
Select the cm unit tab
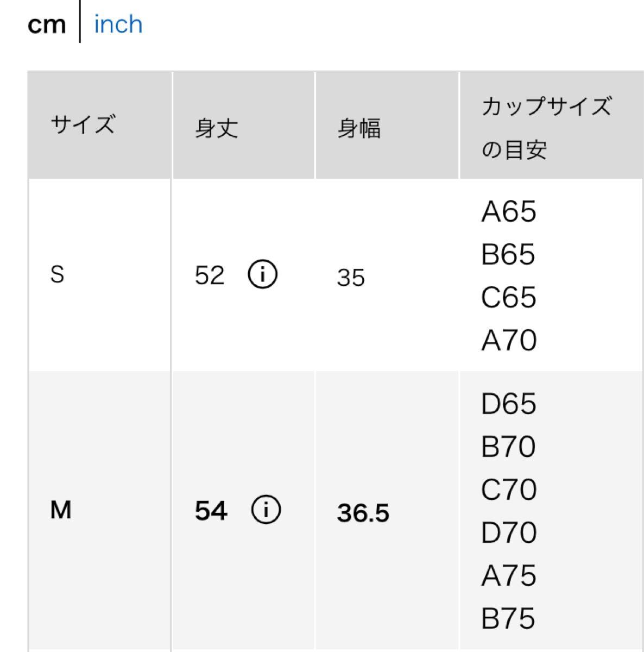click(x=47, y=24)
